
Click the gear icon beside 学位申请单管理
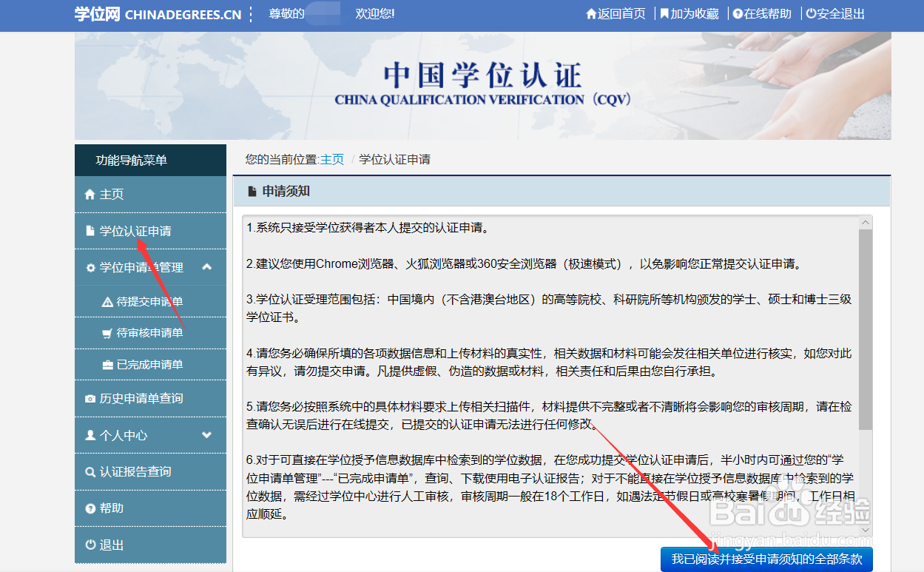[x=92, y=268]
